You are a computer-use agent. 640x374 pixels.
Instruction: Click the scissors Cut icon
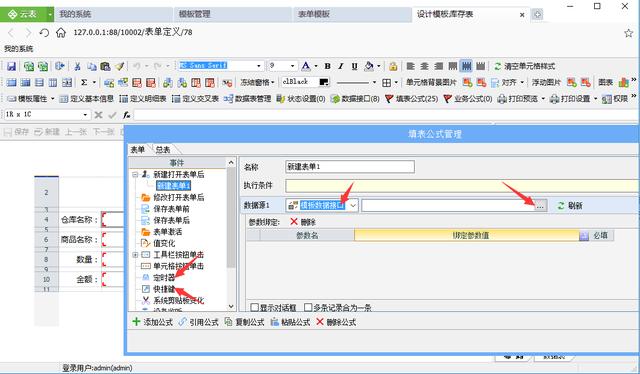click(x=77, y=66)
